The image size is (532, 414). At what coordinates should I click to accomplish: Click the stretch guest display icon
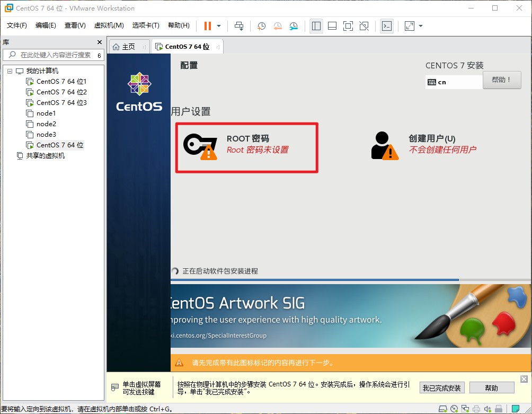410,26
